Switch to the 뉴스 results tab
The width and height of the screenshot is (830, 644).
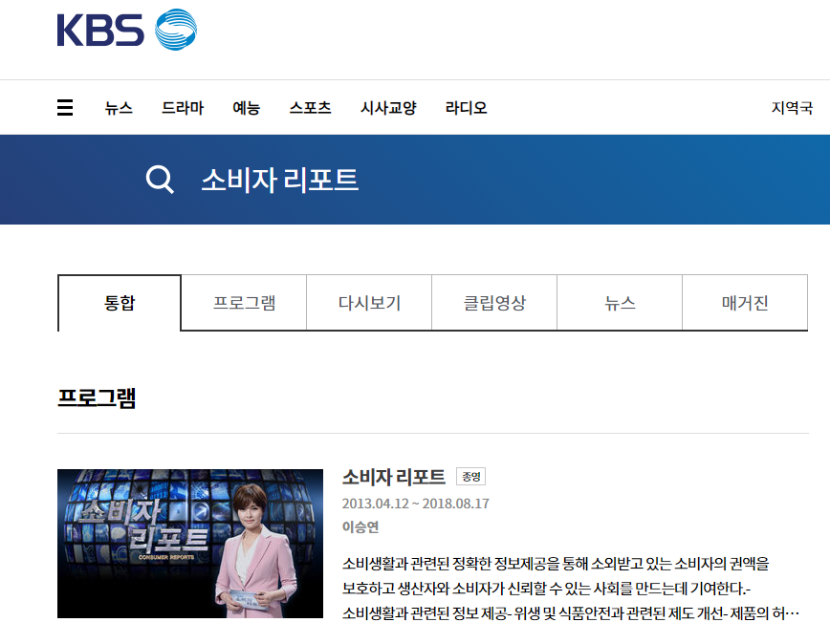click(620, 303)
